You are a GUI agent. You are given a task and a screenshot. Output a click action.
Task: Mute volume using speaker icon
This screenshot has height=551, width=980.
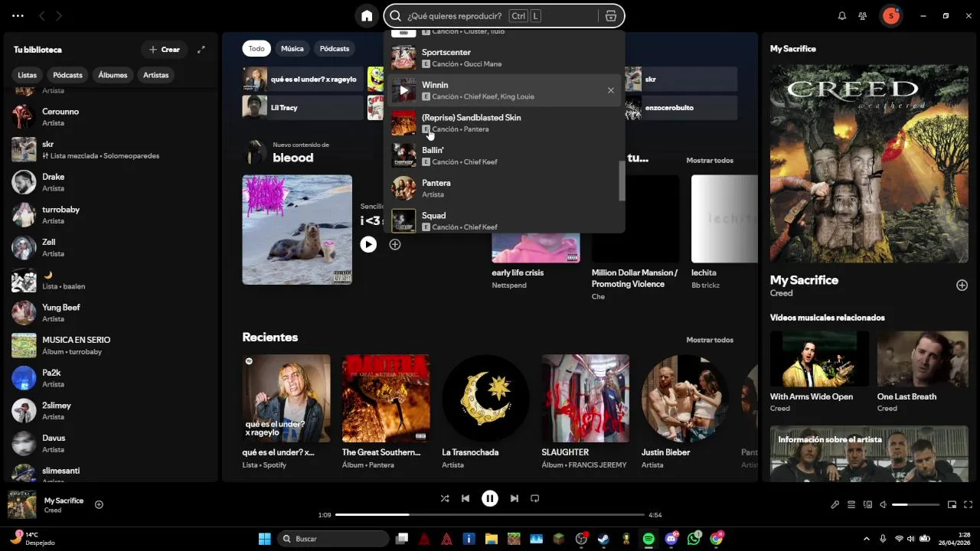[x=884, y=505]
